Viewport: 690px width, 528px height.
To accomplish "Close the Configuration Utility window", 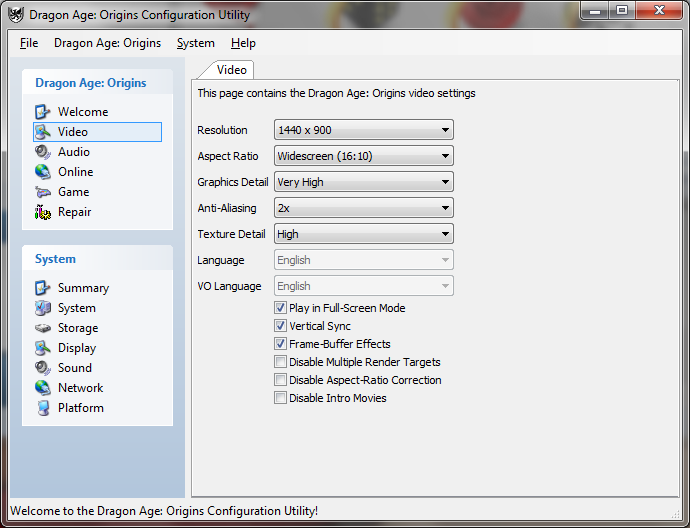I will [x=659, y=11].
